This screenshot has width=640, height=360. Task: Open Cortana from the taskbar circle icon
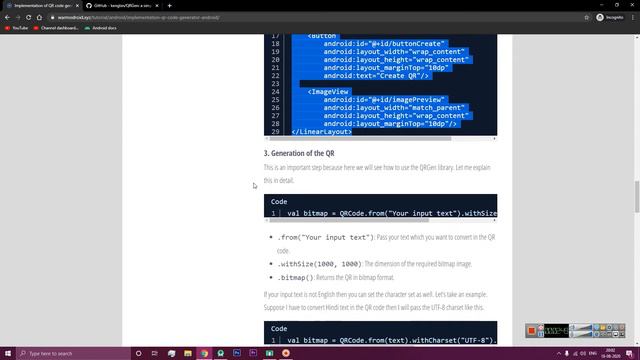point(138,353)
